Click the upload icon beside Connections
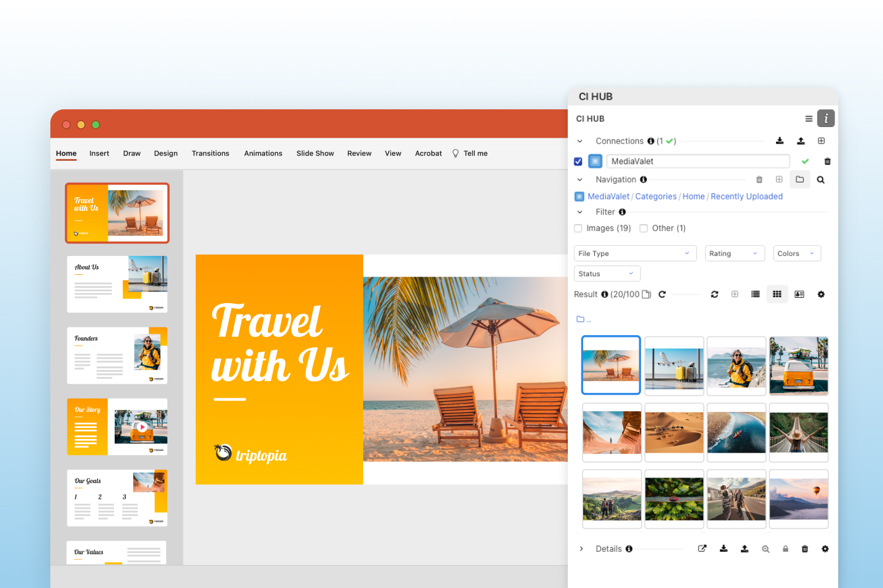Viewport: 883px width, 588px height. (x=801, y=141)
